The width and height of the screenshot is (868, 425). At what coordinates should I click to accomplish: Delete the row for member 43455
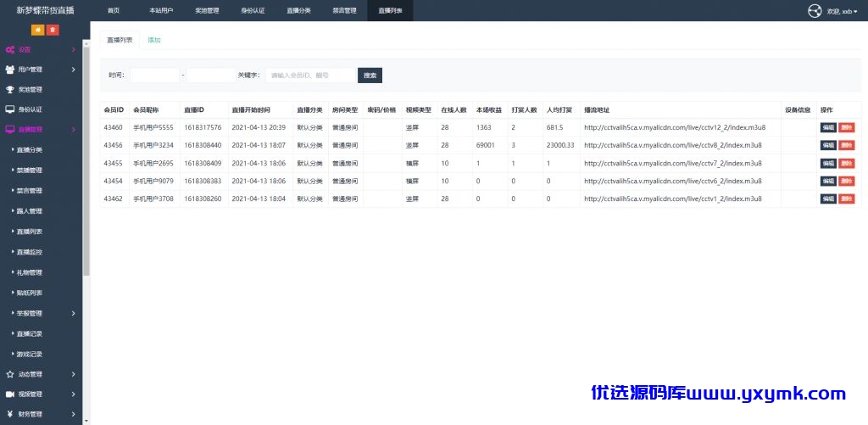click(847, 164)
